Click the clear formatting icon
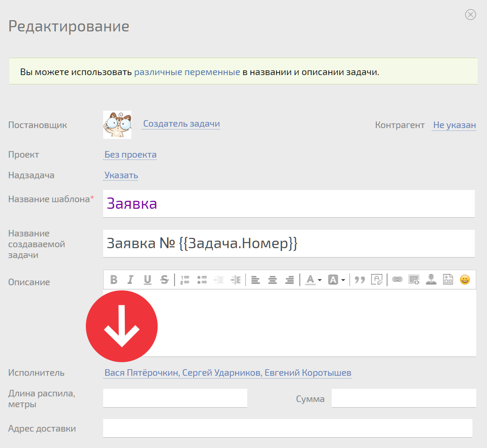This screenshot has width=487, height=448. click(377, 280)
